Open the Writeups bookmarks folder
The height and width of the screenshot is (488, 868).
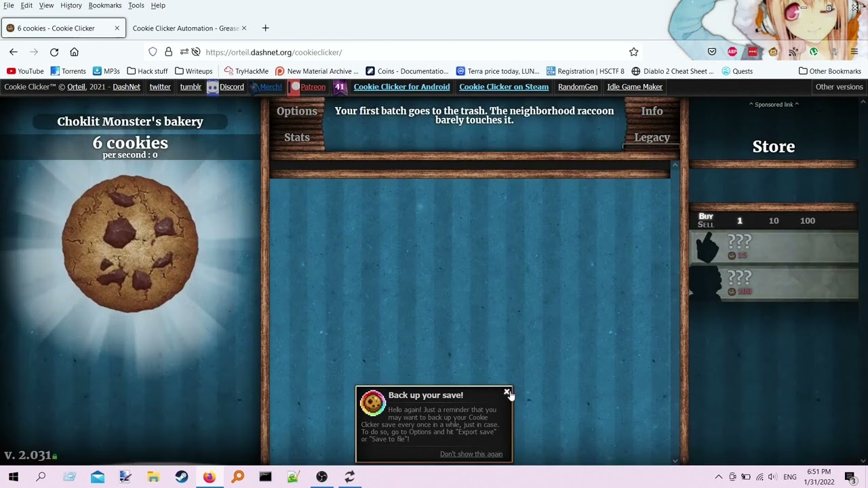pos(194,71)
